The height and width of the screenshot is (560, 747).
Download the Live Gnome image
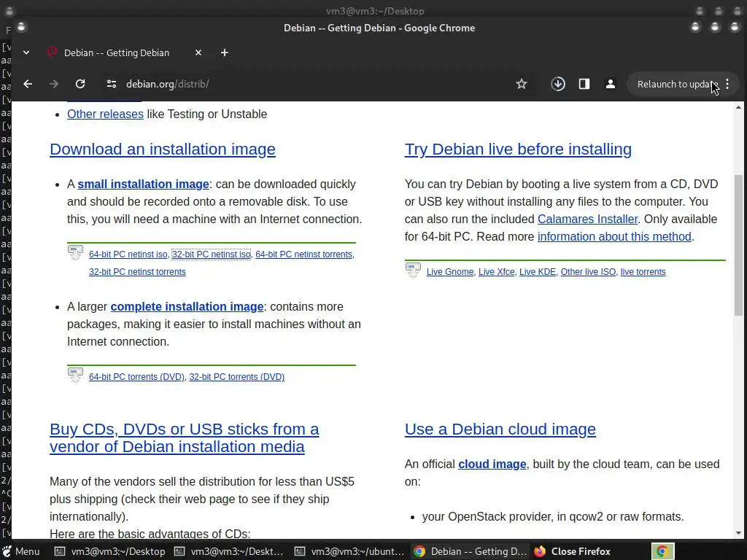(449, 272)
